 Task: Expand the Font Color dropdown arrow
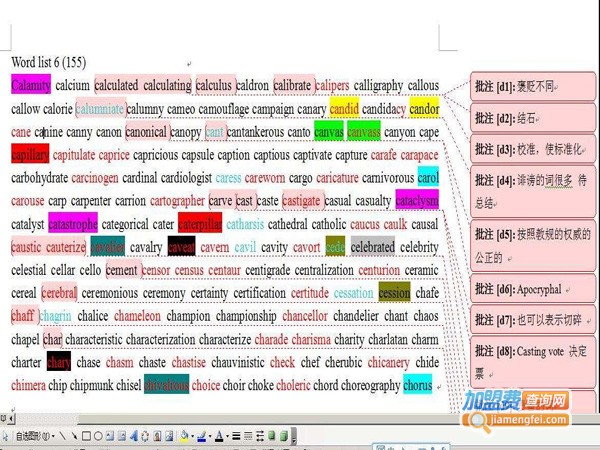(227, 436)
